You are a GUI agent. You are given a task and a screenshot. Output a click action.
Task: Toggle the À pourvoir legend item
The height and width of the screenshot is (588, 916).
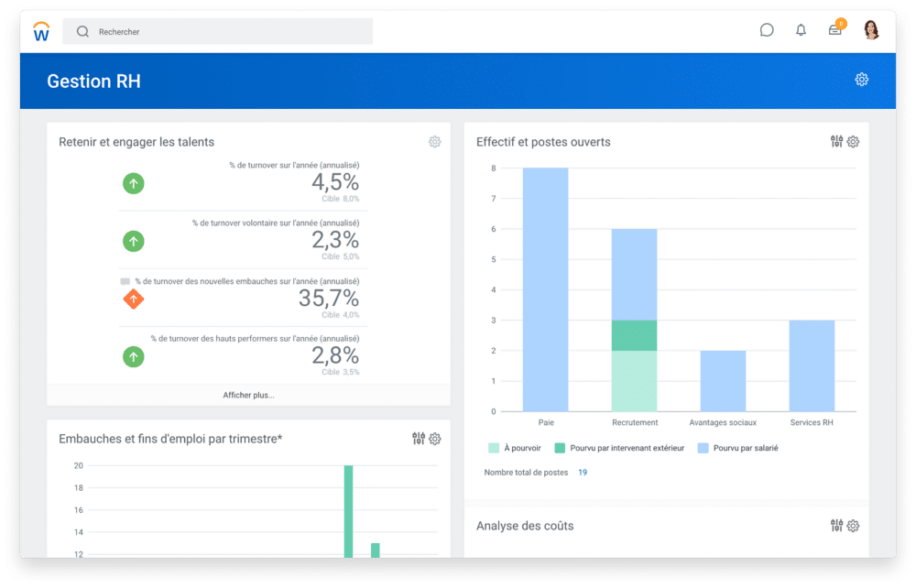point(514,449)
